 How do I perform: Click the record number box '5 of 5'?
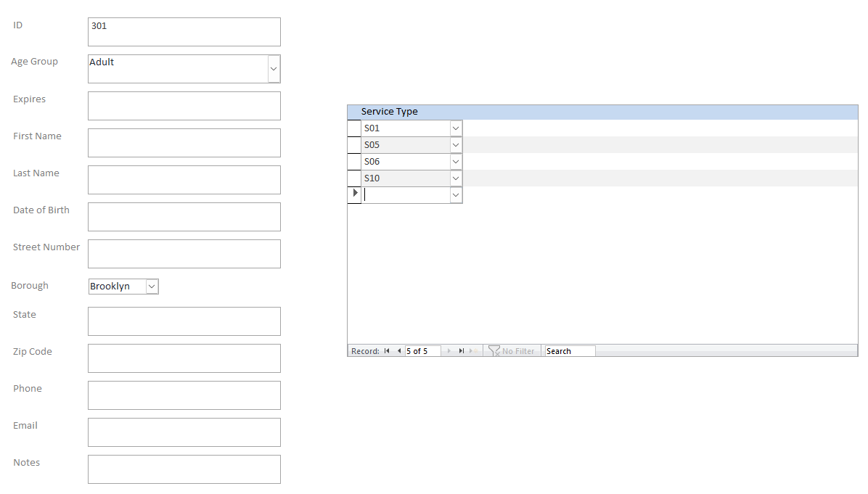click(423, 350)
